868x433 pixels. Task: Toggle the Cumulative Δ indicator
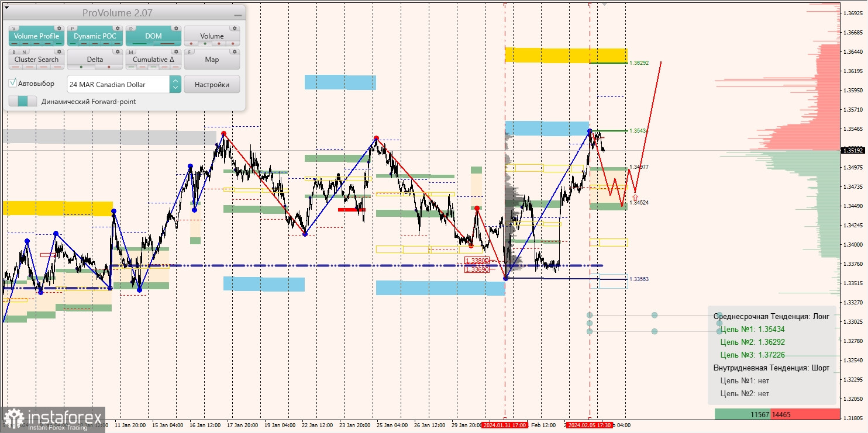[x=153, y=59]
